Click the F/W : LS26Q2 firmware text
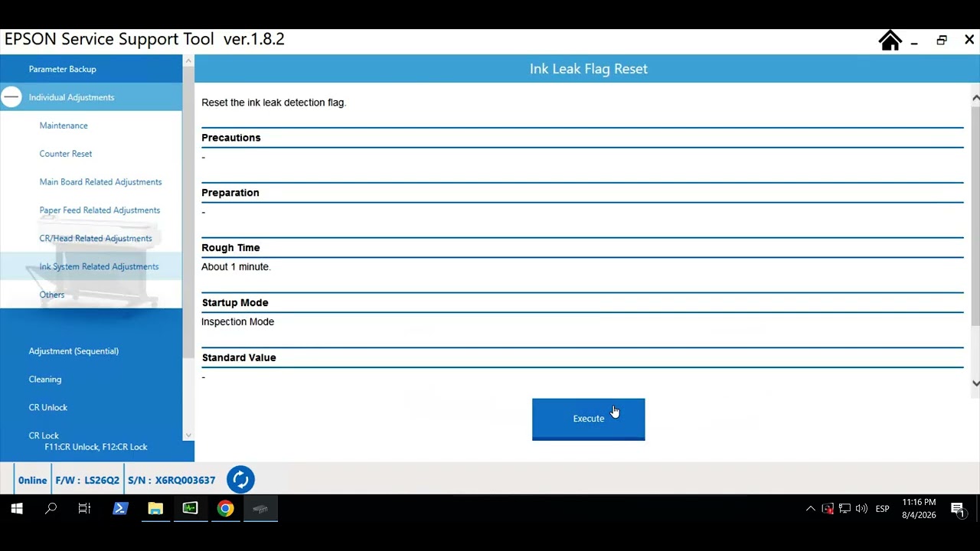The width and height of the screenshot is (980, 551). pos(87,481)
